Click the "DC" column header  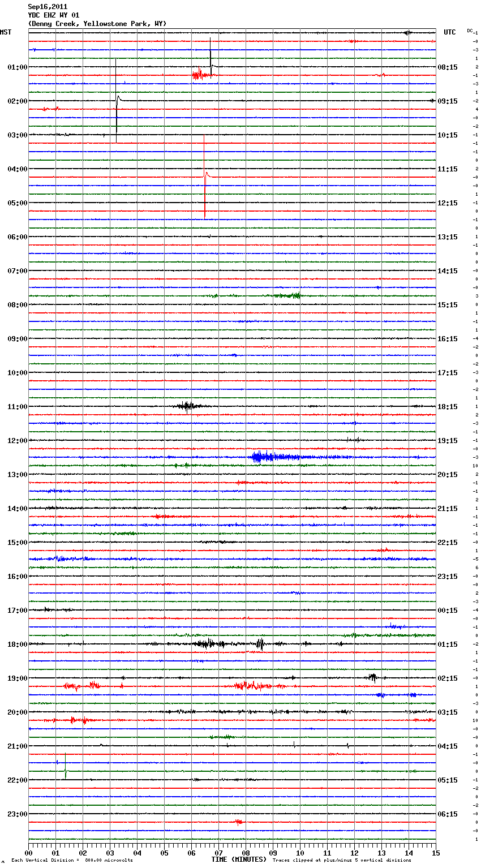470,31
